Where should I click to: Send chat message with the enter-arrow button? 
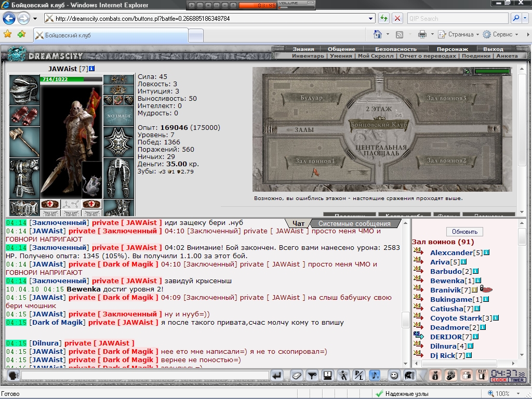pos(277,376)
